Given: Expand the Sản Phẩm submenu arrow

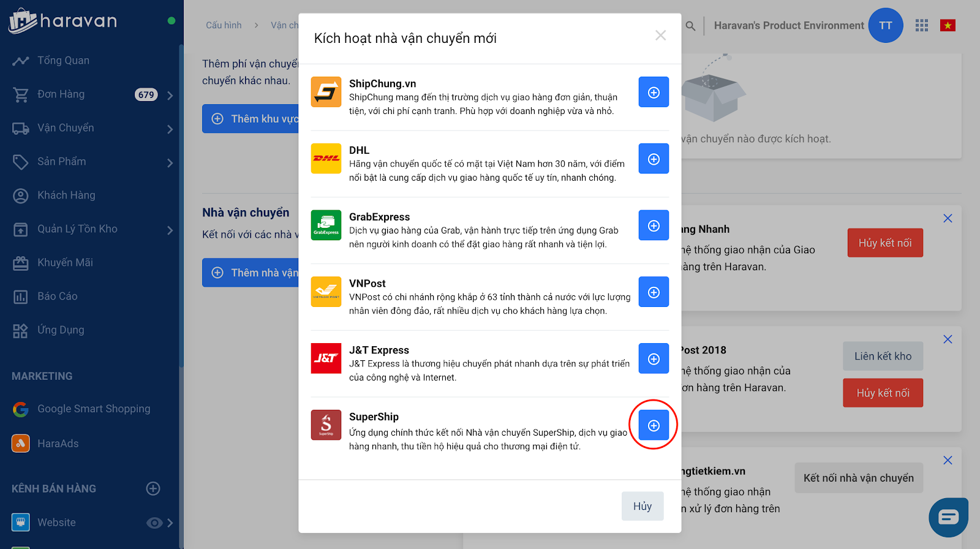Looking at the screenshot, I should [170, 163].
